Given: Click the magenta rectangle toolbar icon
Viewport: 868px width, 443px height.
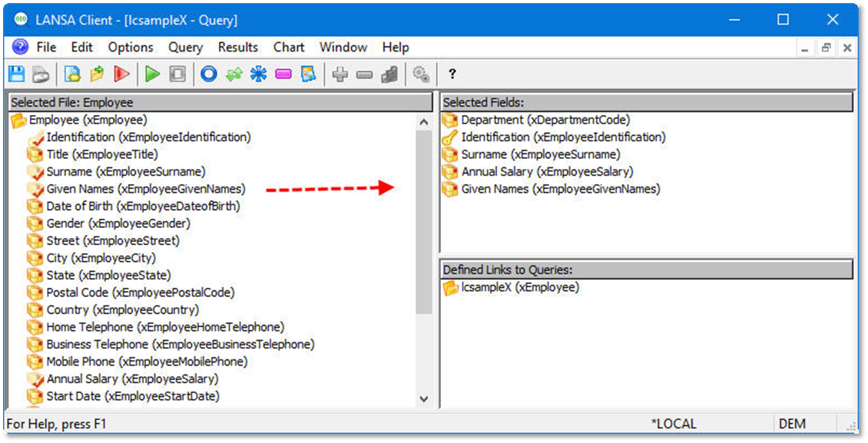Looking at the screenshot, I should point(283,74).
